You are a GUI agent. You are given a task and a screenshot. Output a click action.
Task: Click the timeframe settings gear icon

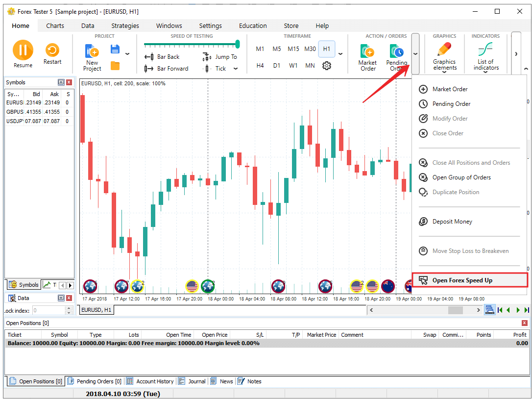tap(327, 66)
